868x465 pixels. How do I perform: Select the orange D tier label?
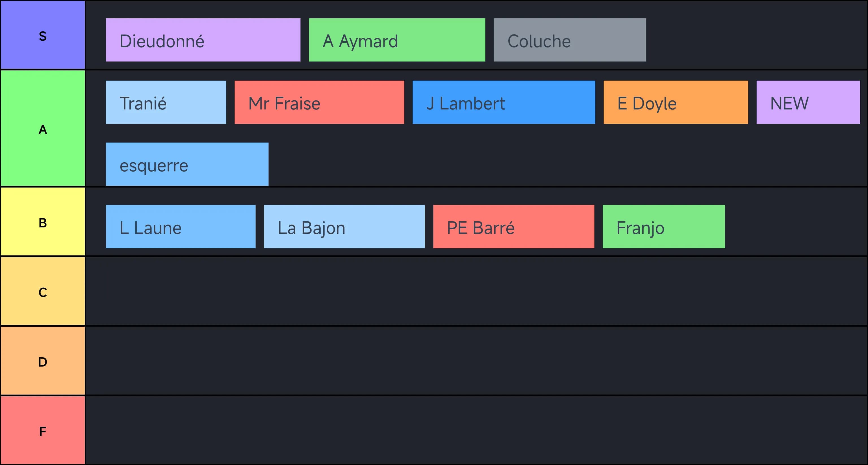coord(43,361)
